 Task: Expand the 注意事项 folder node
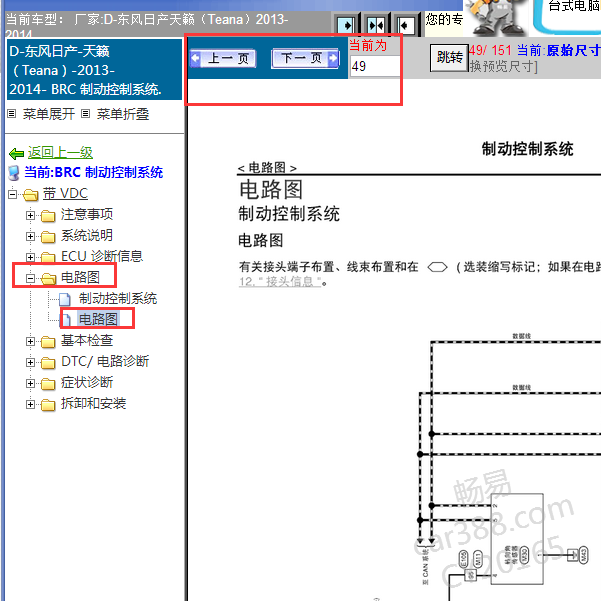(x=30, y=215)
